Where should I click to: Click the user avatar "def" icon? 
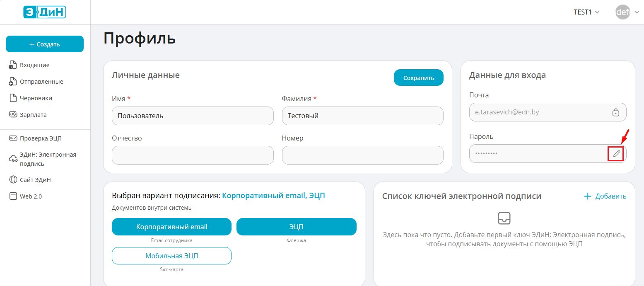622,12
